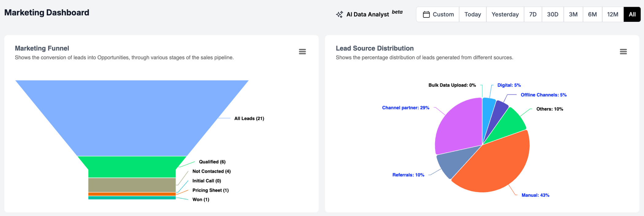Switch to the Yesterday time filter

pyautogui.click(x=505, y=14)
